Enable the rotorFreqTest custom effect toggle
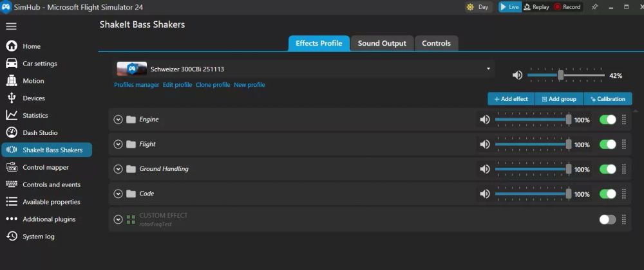 pyautogui.click(x=608, y=220)
